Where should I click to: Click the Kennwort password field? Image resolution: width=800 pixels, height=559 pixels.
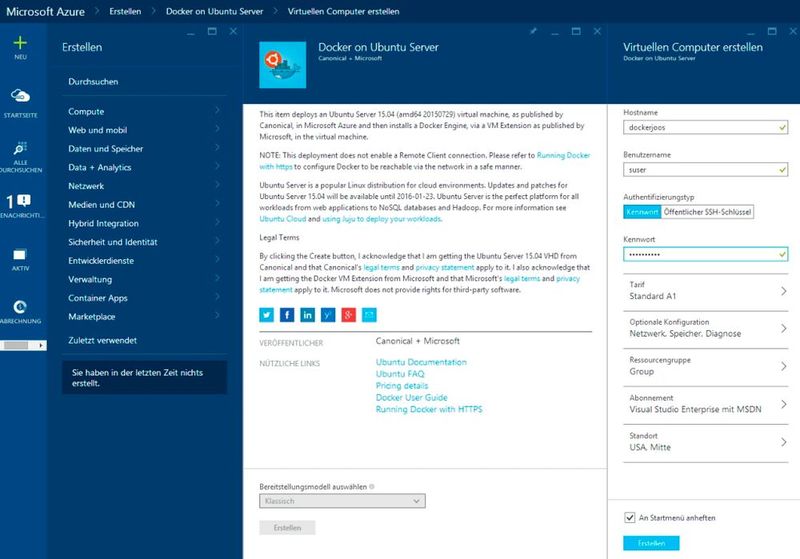pyautogui.click(x=706, y=254)
